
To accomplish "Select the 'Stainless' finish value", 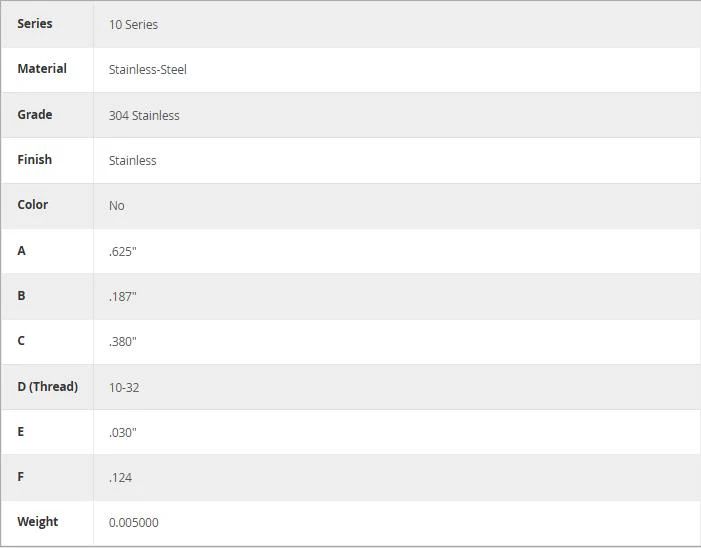I will 132,160.
